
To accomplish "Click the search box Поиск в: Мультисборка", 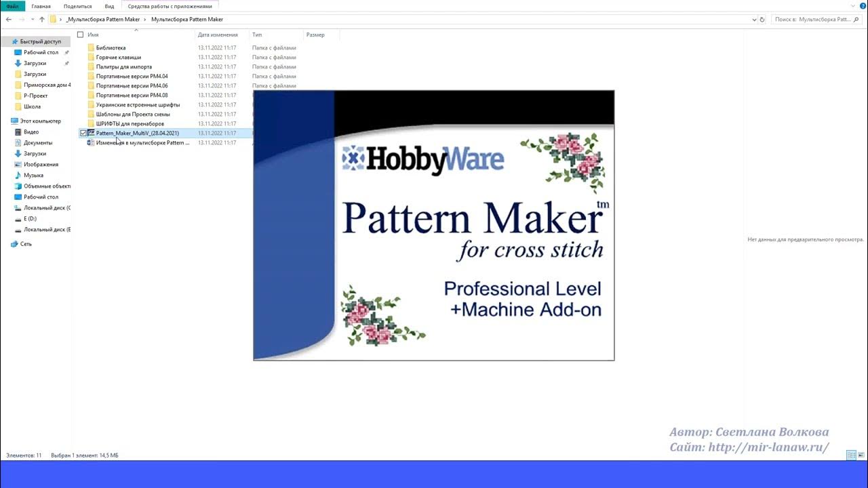I will click(818, 20).
